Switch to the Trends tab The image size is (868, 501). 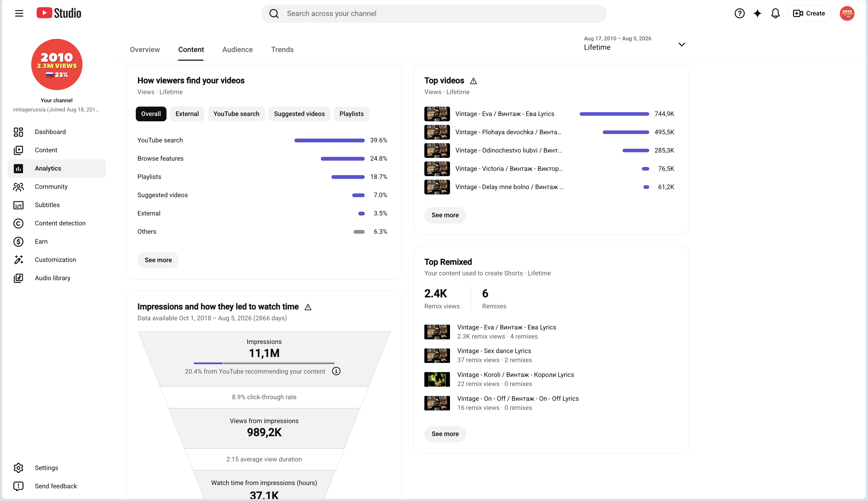tap(282, 49)
